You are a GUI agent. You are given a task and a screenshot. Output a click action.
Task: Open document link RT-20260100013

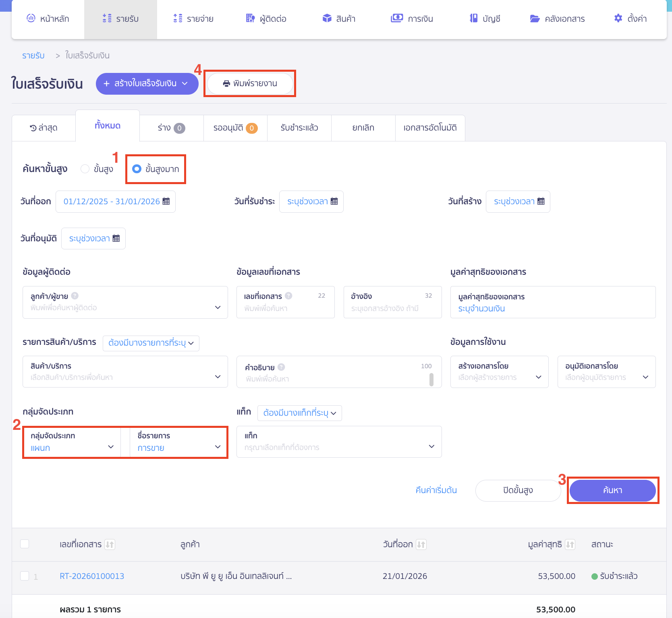pyautogui.click(x=92, y=576)
